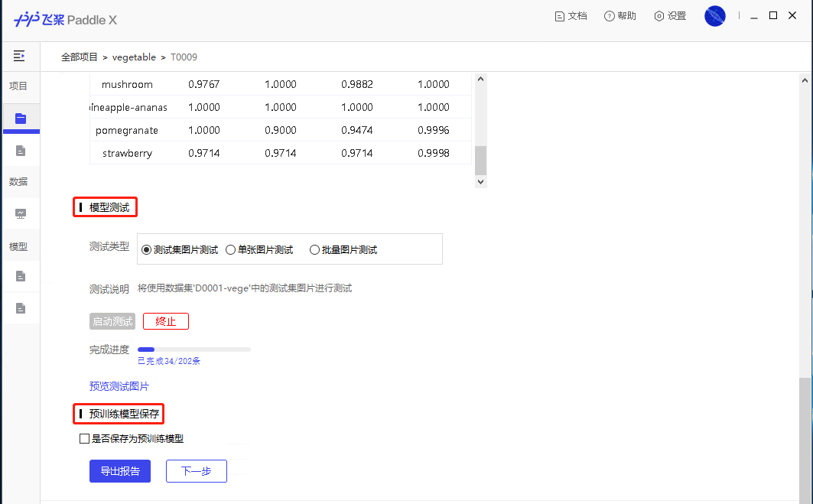The image size is (813, 504).
Task: Open the blue folder project icon
Action: pos(21,119)
